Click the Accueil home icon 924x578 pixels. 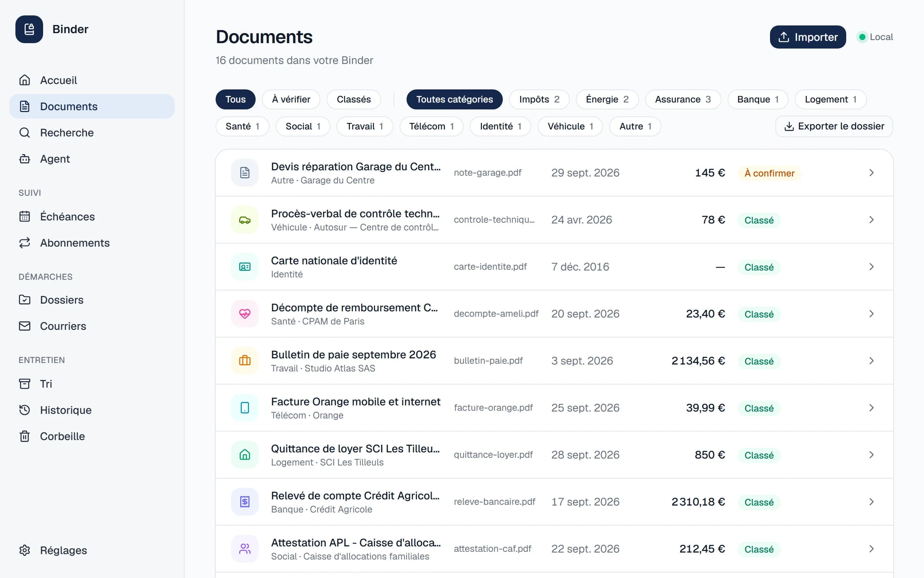point(25,80)
